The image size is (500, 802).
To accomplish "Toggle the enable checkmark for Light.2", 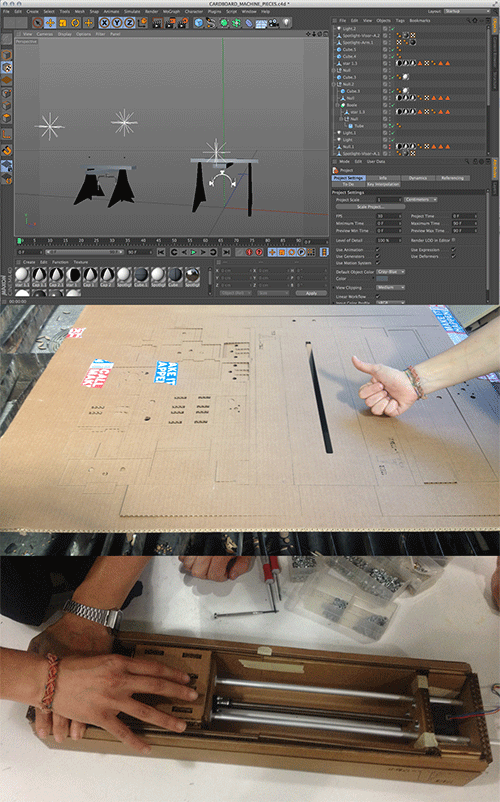I will [x=393, y=29].
